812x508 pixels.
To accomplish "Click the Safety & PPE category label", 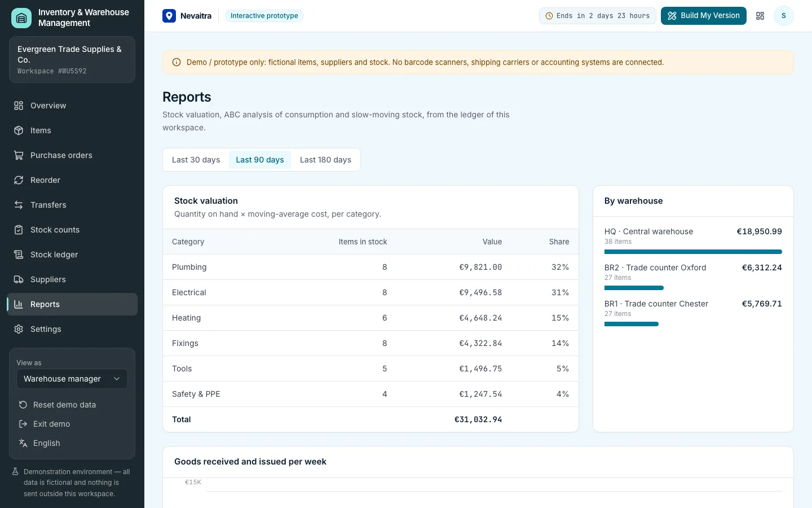I will [196, 394].
